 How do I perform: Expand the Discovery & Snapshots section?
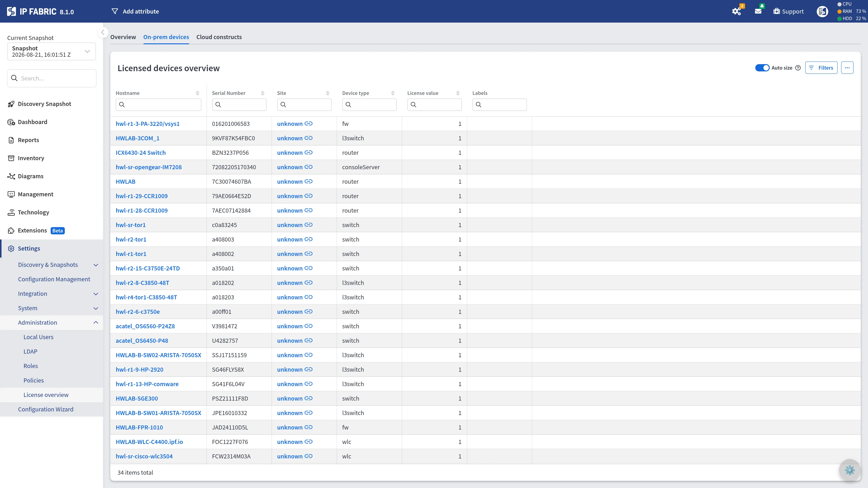pos(96,265)
